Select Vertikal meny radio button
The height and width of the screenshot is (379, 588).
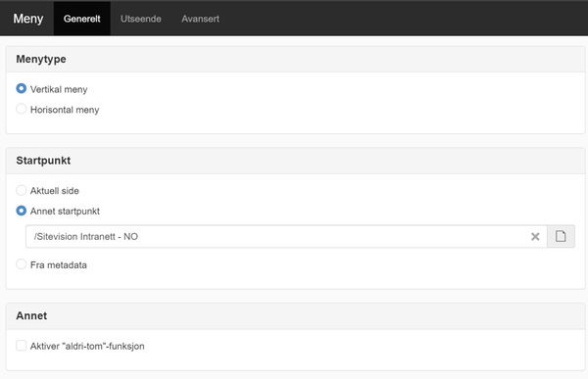pyautogui.click(x=22, y=89)
